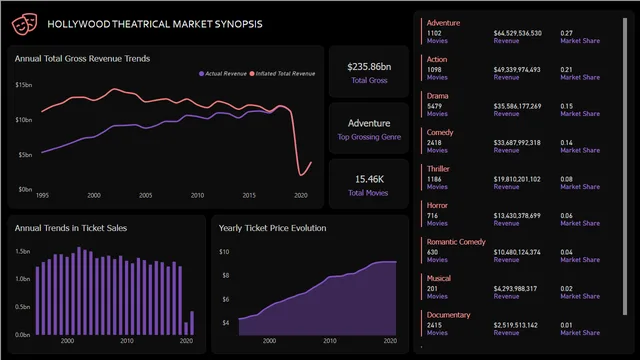This screenshot has width=640, height=360.
Task: Click the 1995 label on revenue chart axis
Action: (42, 196)
